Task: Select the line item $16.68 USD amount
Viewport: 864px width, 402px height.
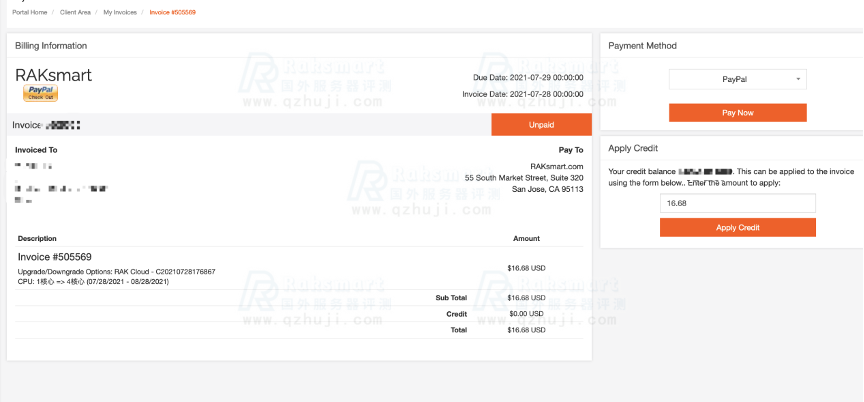Action: 526,268
